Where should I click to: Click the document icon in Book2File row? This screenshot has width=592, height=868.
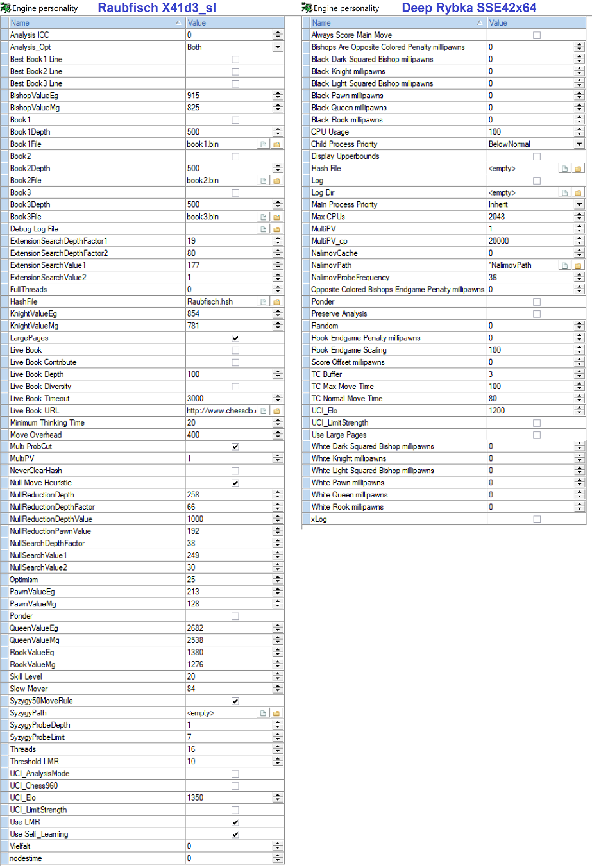pyautogui.click(x=264, y=181)
